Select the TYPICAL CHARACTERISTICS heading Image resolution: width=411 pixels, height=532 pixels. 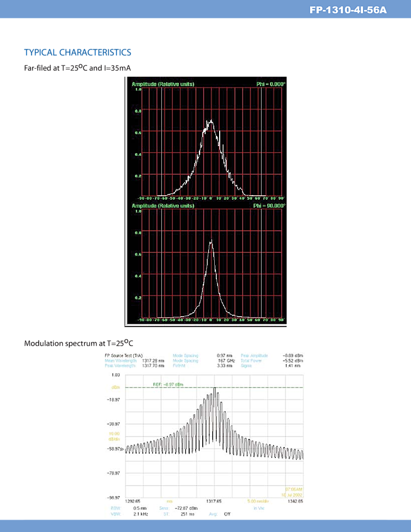click(77, 52)
